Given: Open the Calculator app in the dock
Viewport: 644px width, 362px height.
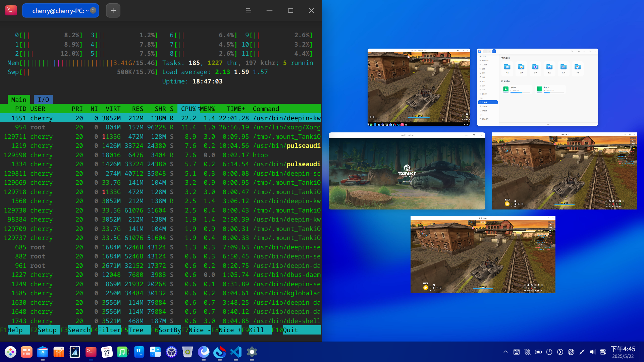Looking at the screenshot, I should (155, 352).
